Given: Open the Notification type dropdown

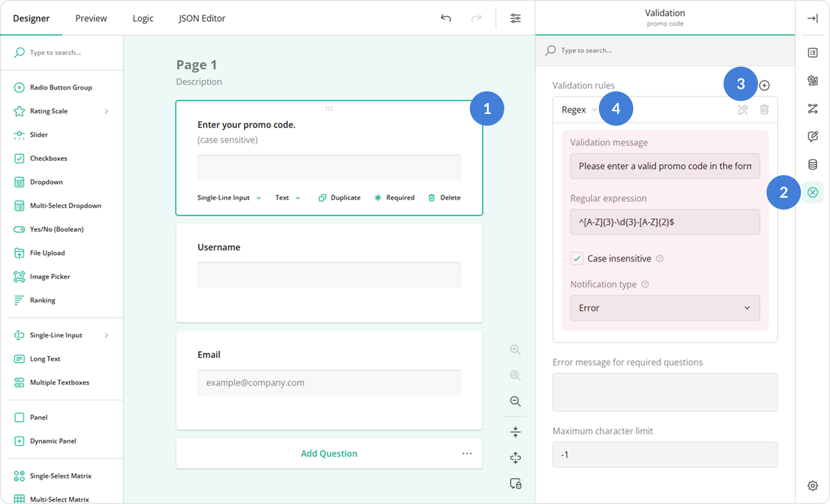Looking at the screenshot, I should pos(664,308).
